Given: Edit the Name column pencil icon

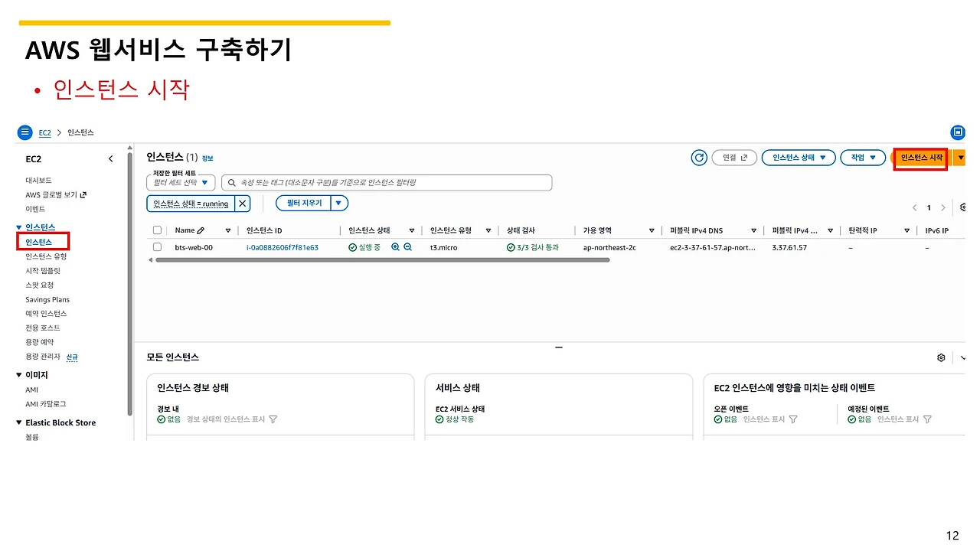Looking at the screenshot, I should [201, 230].
